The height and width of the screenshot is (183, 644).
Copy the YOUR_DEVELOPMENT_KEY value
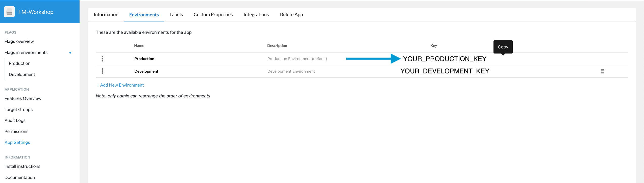444,71
